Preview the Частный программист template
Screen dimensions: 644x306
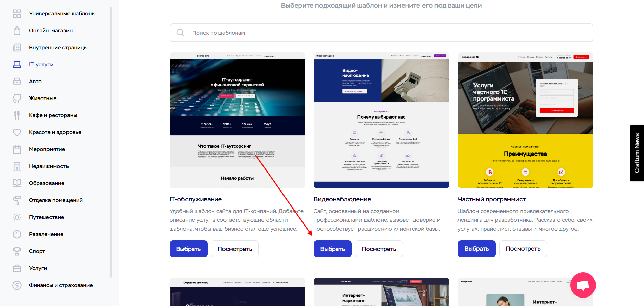[x=523, y=249]
